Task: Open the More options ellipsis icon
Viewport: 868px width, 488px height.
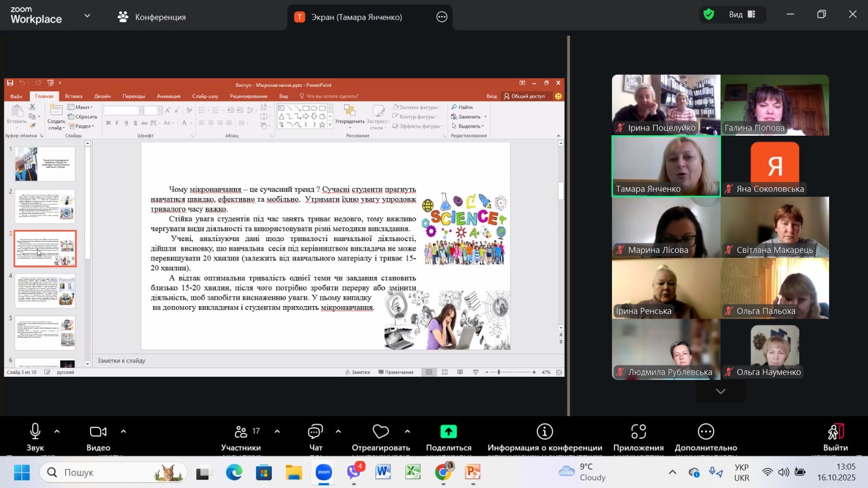Action: (x=705, y=432)
